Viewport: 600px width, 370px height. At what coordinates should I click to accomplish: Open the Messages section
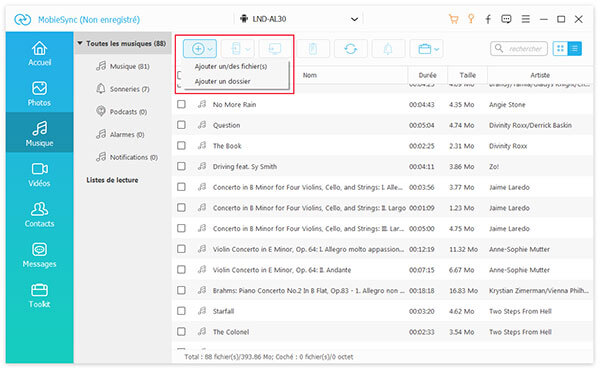point(39,255)
